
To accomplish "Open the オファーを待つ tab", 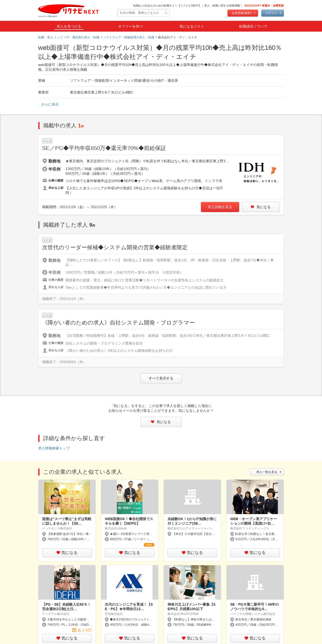I will [130, 26].
